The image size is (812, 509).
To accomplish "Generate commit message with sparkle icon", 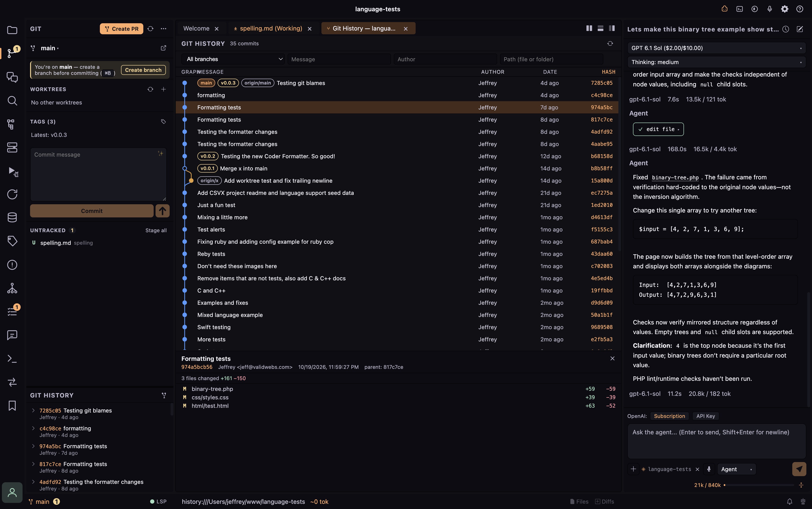I will pyautogui.click(x=161, y=154).
